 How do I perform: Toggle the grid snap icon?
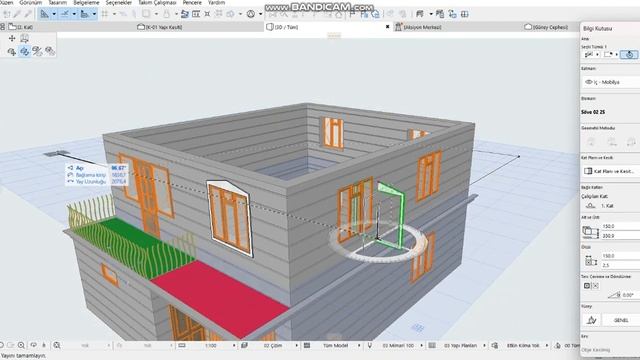105,14
